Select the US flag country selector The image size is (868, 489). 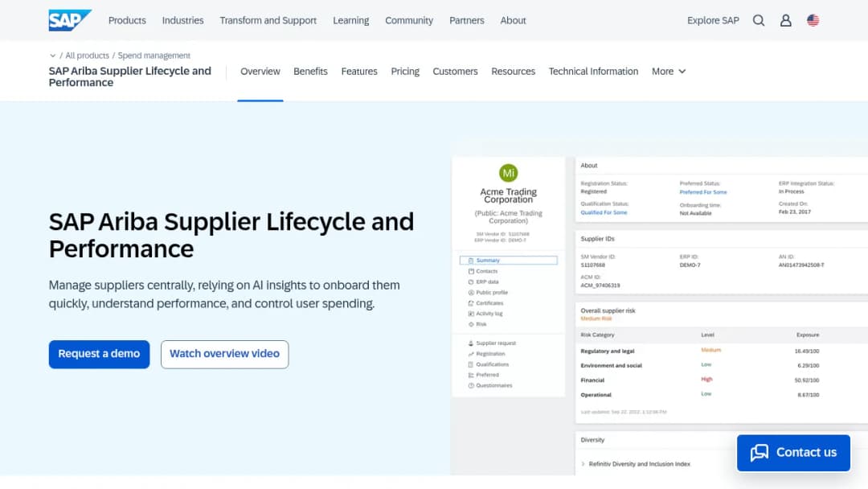coord(813,20)
